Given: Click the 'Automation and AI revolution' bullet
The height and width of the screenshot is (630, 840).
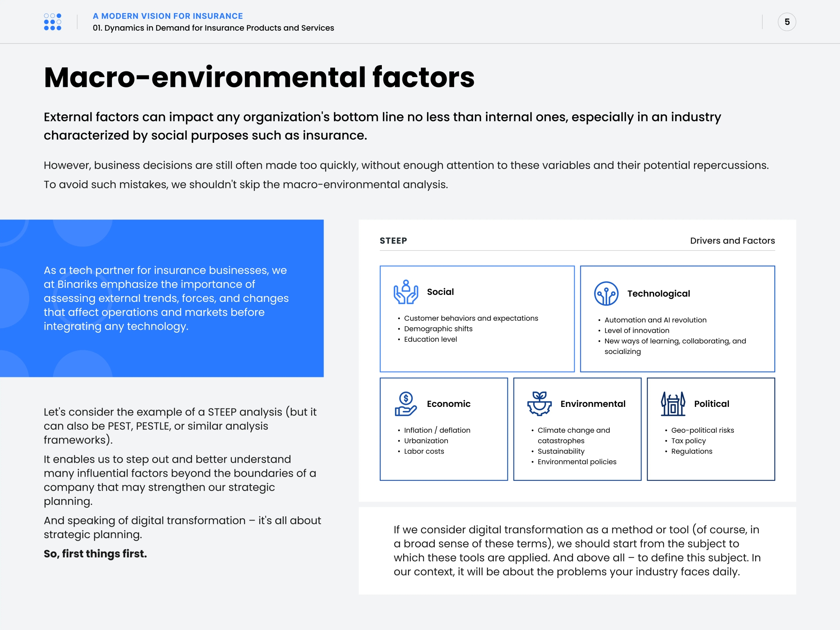Looking at the screenshot, I should click(x=655, y=320).
